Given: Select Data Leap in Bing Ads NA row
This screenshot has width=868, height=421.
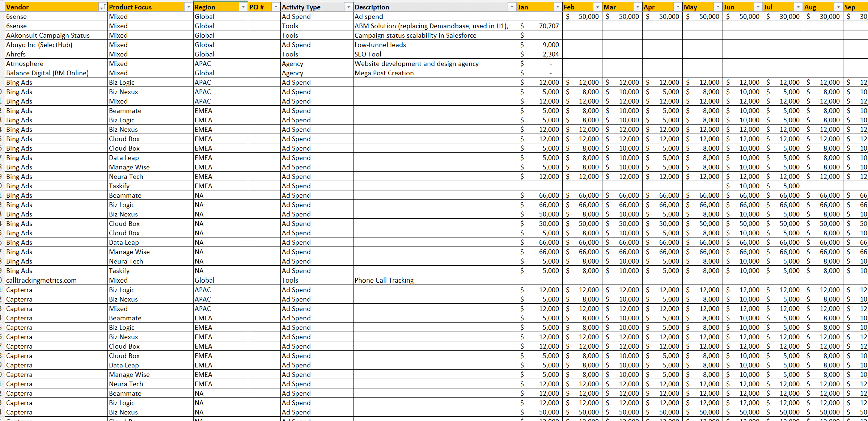Looking at the screenshot, I should point(151,242).
